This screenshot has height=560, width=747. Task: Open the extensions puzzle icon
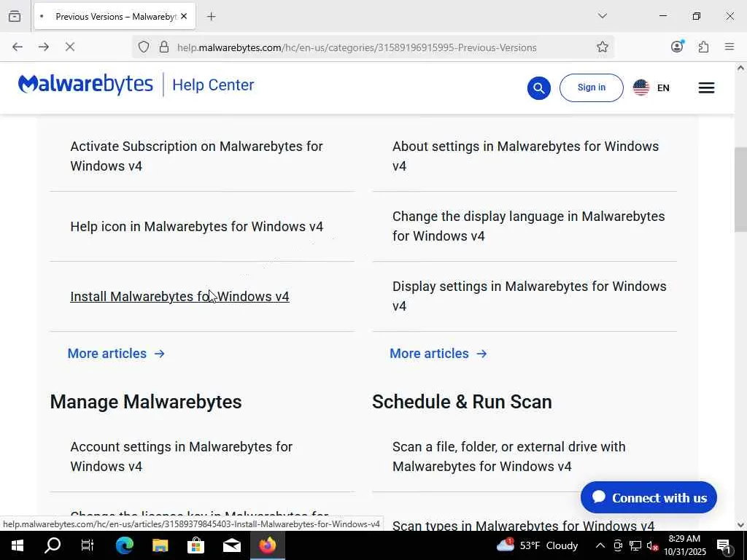pyautogui.click(x=703, y=47)
